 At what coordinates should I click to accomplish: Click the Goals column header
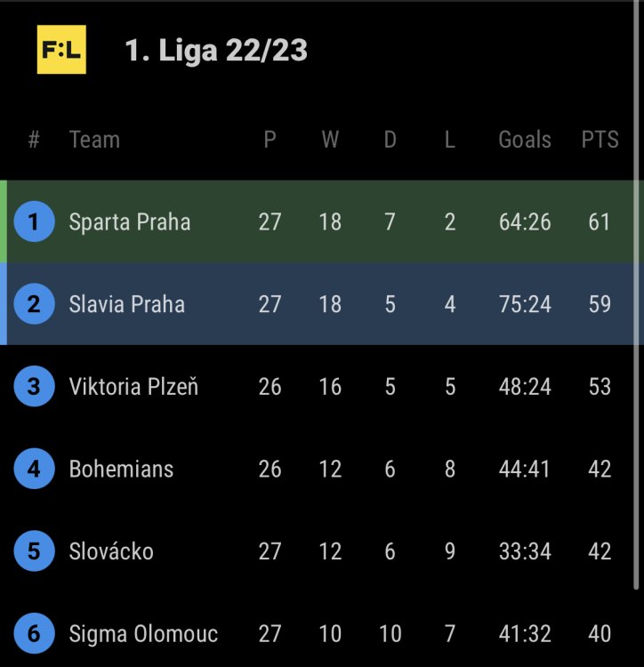pos(525,140)
